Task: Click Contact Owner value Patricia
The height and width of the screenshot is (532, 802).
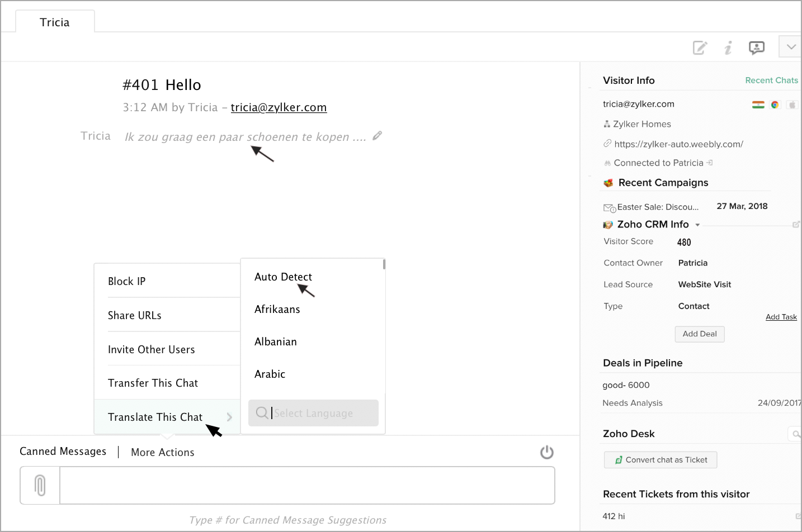Action: pyautogui.click(x=693, y=263)
